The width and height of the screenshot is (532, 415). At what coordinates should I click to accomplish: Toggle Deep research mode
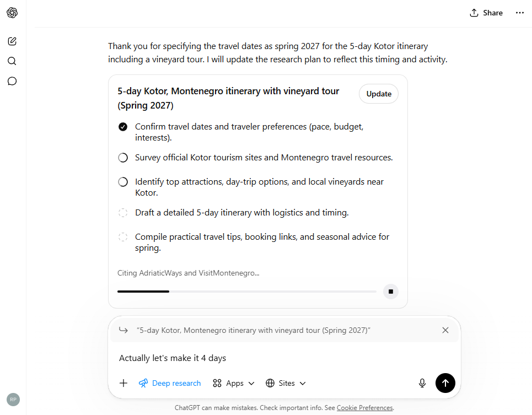pyautogui.click(x=170, y=383)
